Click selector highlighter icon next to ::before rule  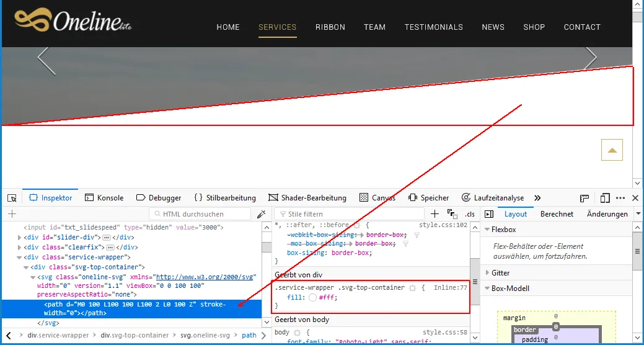pyautogui.click(x=357, y=225)
